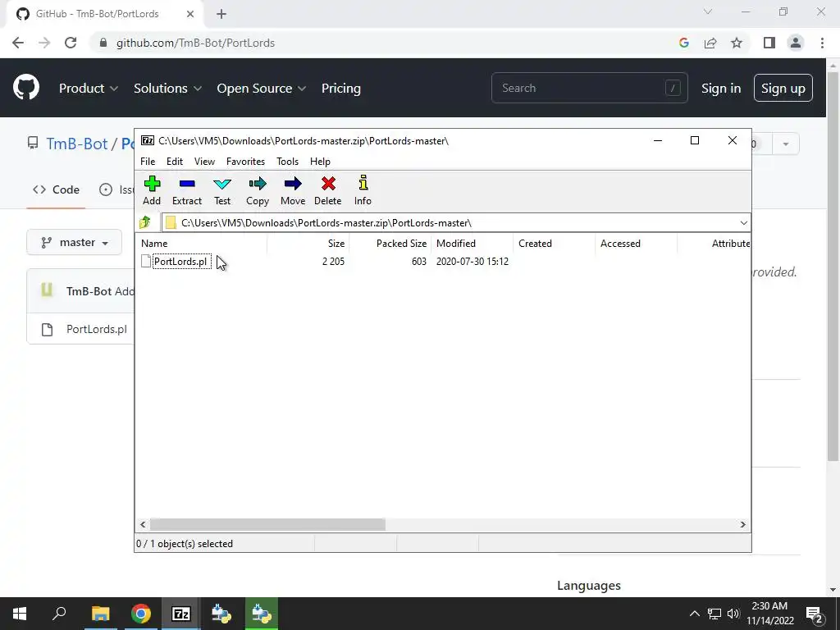The height and width of the screenshot is (630, 840).
Task: Expand the 7-Zip address path dropdown
Action: pos(743,223)
